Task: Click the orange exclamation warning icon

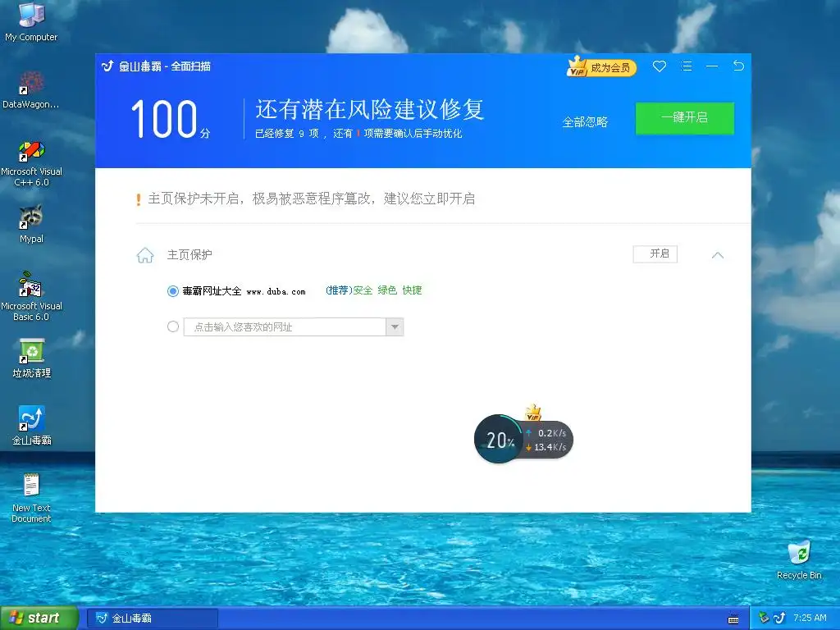Action: (x=138, y=199)
